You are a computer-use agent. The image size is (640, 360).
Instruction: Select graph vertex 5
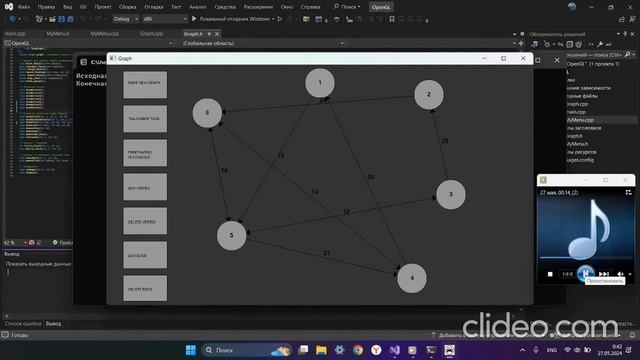[231, 236]
